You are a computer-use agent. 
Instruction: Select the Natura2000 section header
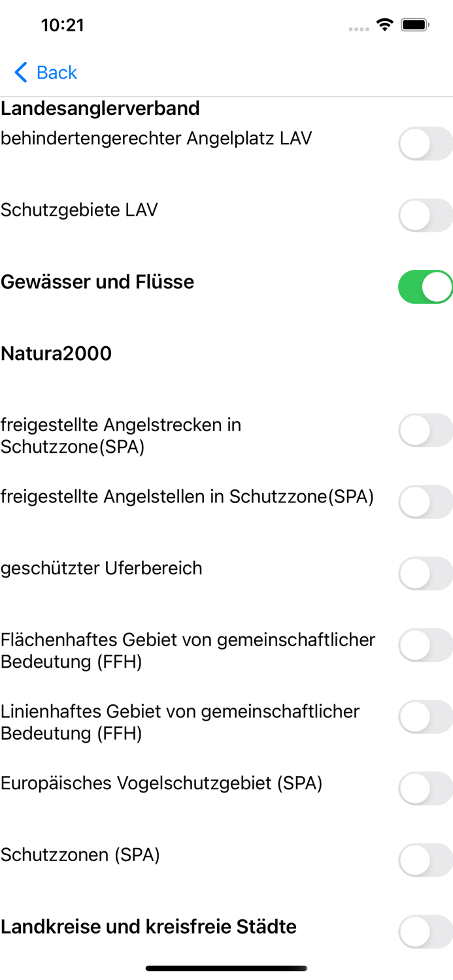57,353
